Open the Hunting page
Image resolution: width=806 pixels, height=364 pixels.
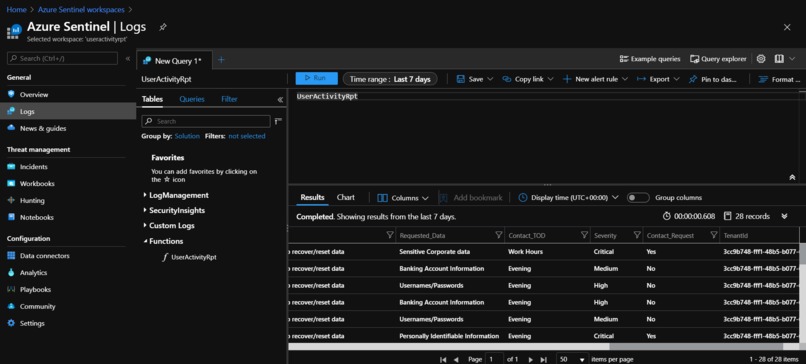(32, 201)
